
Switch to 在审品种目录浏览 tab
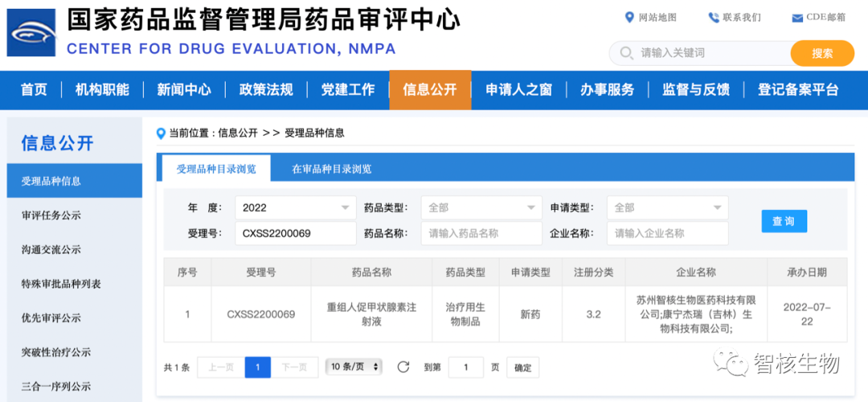331,169
